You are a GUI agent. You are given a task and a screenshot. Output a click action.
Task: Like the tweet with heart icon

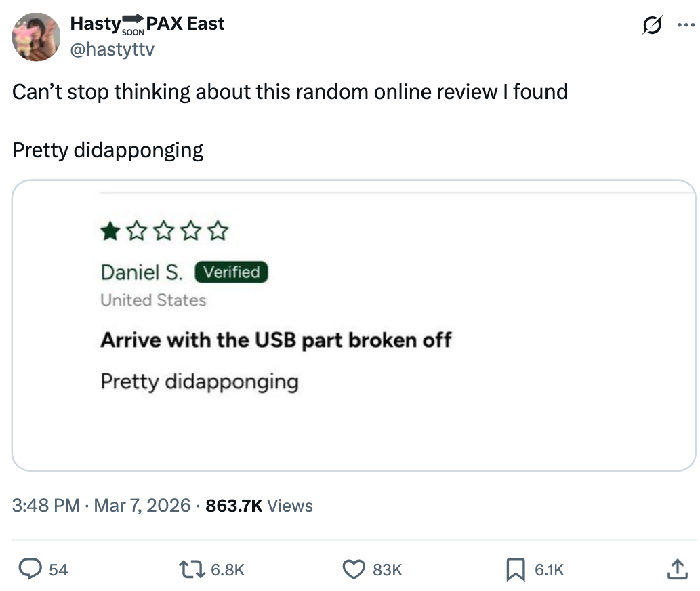354,569
